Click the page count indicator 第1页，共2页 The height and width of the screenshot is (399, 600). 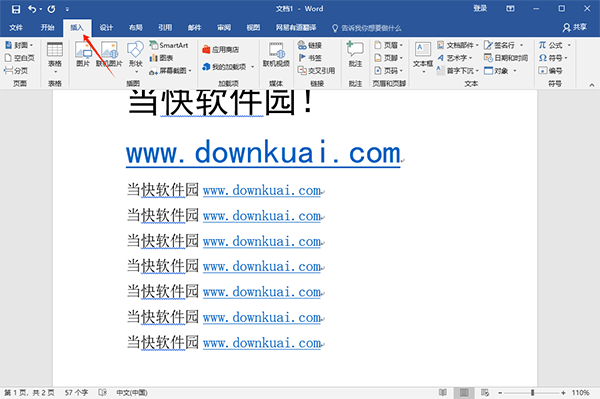tap(29, 393)
